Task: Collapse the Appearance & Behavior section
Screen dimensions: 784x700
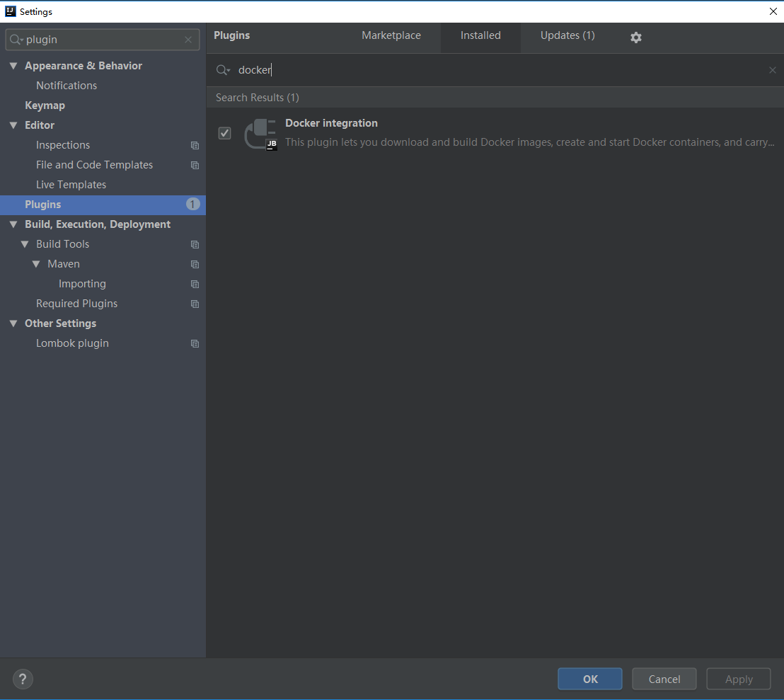Action: point(13,66)
